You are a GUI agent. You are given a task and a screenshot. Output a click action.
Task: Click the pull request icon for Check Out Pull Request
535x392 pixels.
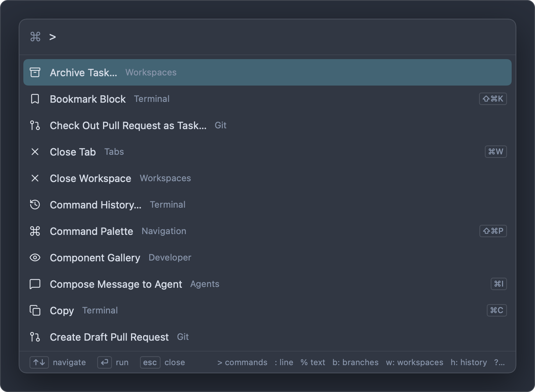click(35, 125)
